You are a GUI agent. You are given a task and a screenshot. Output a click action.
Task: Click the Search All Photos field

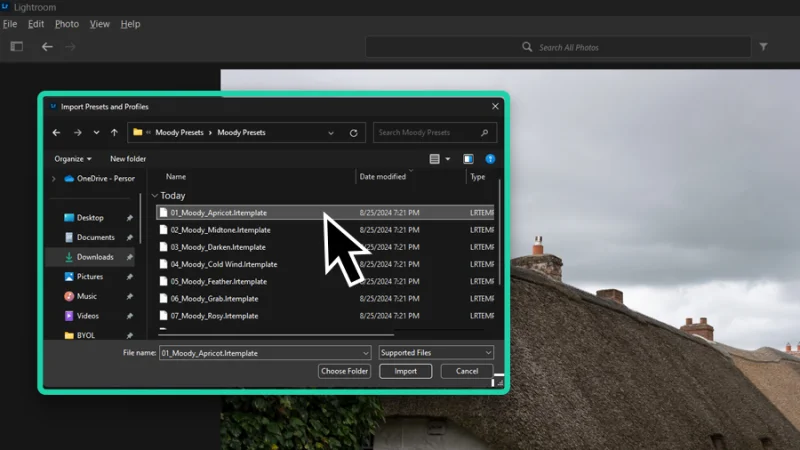click(558, 47)
